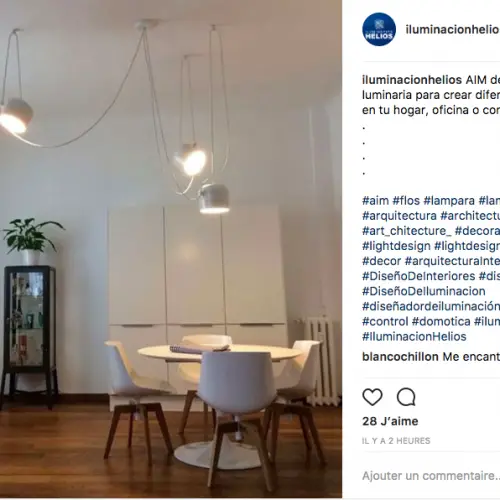Open the Helios profile avatar
The image size is (500, 500).
(379, 29)
